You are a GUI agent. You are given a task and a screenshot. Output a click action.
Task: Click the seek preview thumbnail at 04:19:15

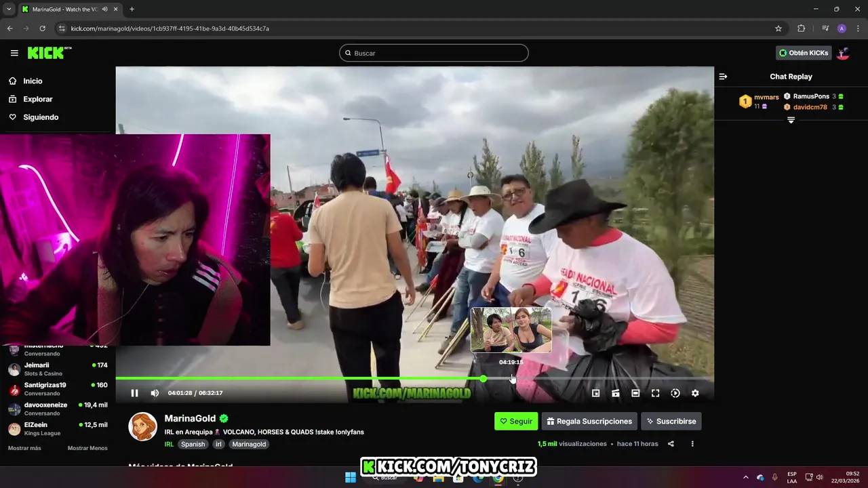[511, 329]
